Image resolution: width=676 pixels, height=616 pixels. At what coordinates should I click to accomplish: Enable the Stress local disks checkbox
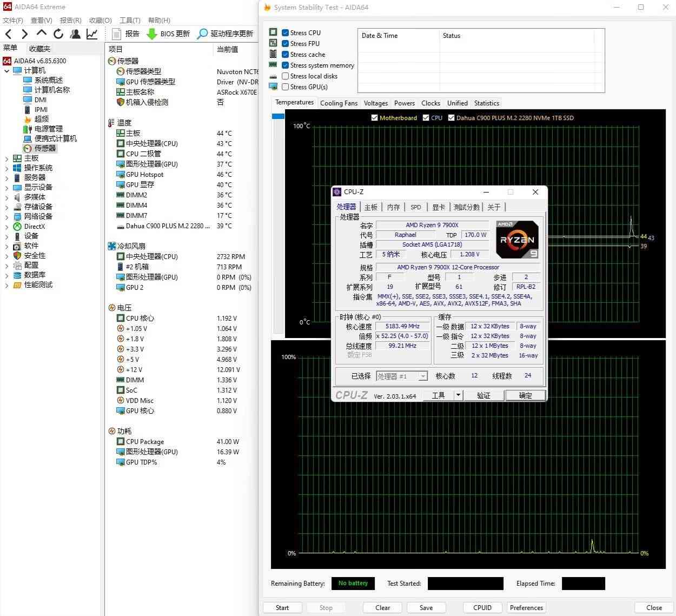point(286,76)
